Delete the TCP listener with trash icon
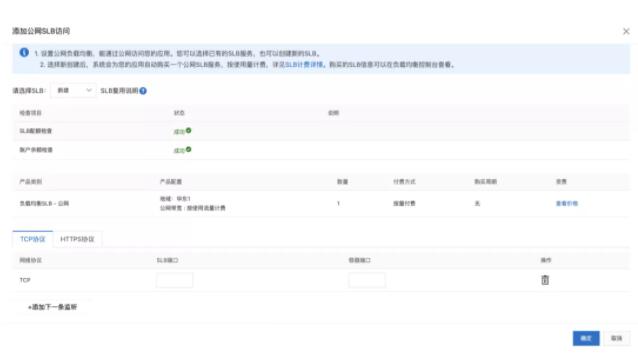This screenshot has height=364, width=638. click(x=545, y=280)
